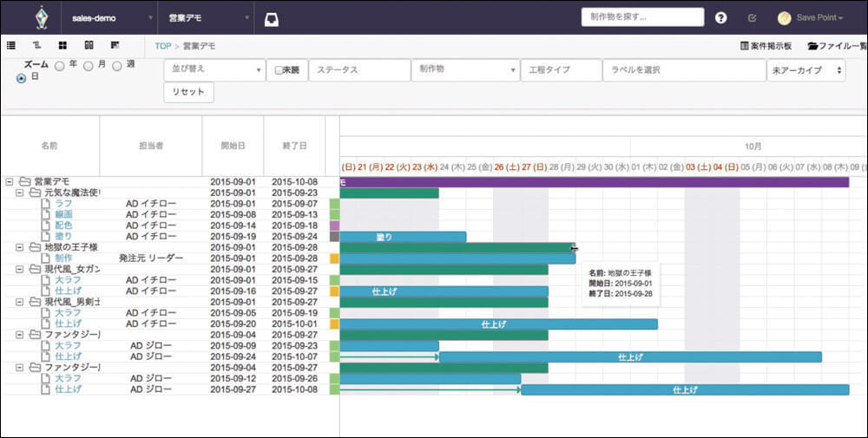868x438 pixels.
Task: Click the ステータス filter field
Action: 360,70
